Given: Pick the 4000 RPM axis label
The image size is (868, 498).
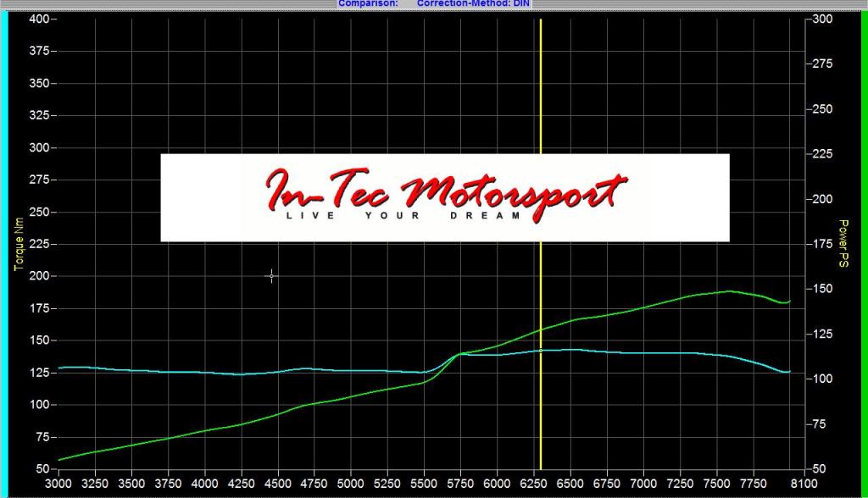Looking at the screenshot, I should coord(204,484).
